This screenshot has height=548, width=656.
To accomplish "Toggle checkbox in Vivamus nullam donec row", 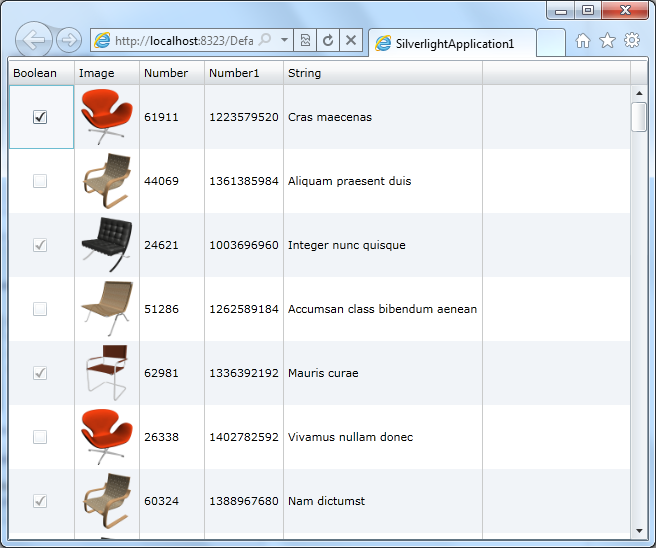I will [x=40, y=437].
